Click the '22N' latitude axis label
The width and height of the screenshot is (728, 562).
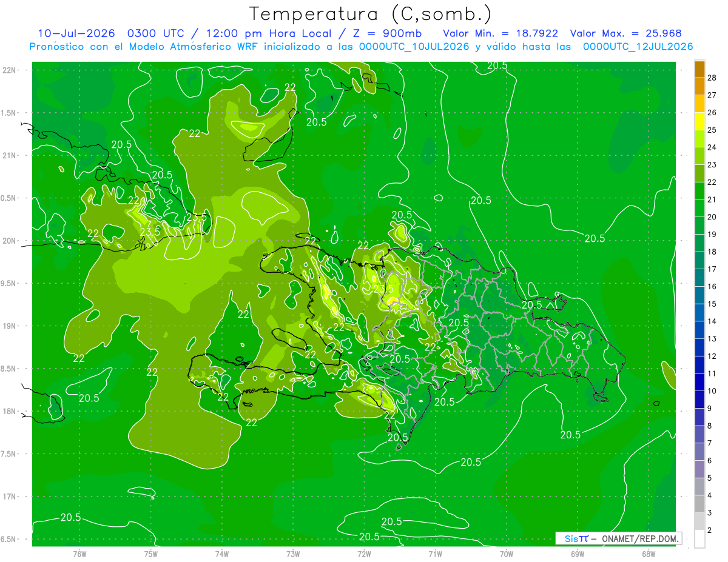pos(8,70)
